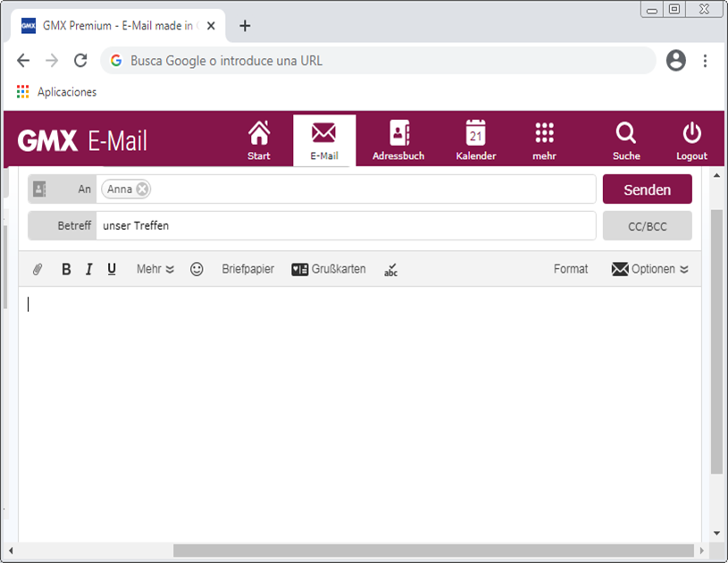
Task: Click the Google icon in address bar
Action: point(116,61)
